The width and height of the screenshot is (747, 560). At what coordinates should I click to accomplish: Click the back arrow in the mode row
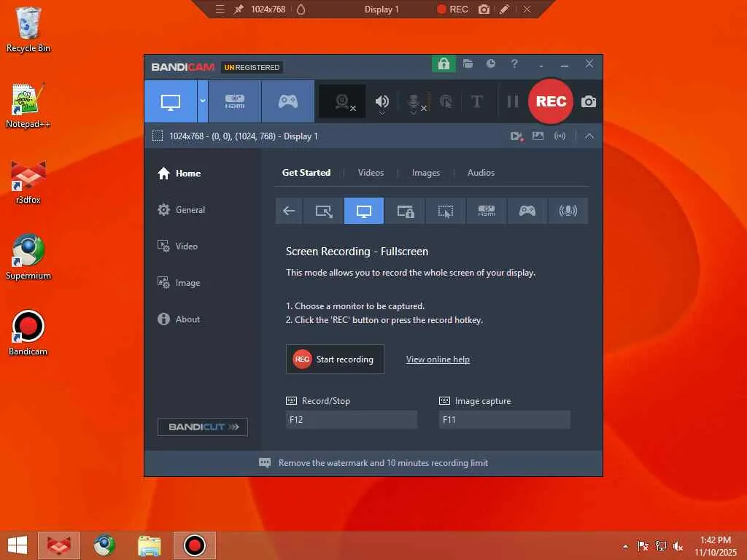click(289, 211)
